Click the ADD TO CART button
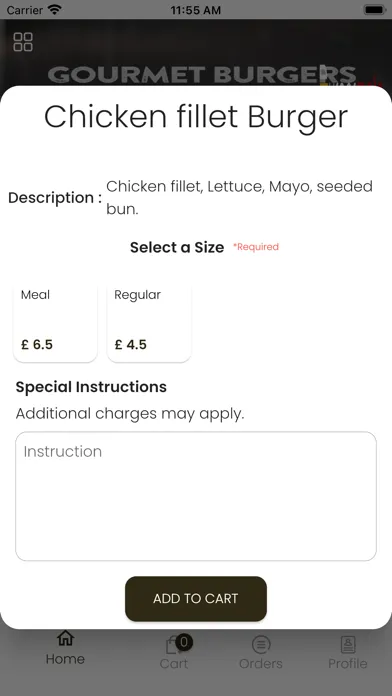Image resolution: width=392 pixels, height=696 pixels. [x=196, y=598]
